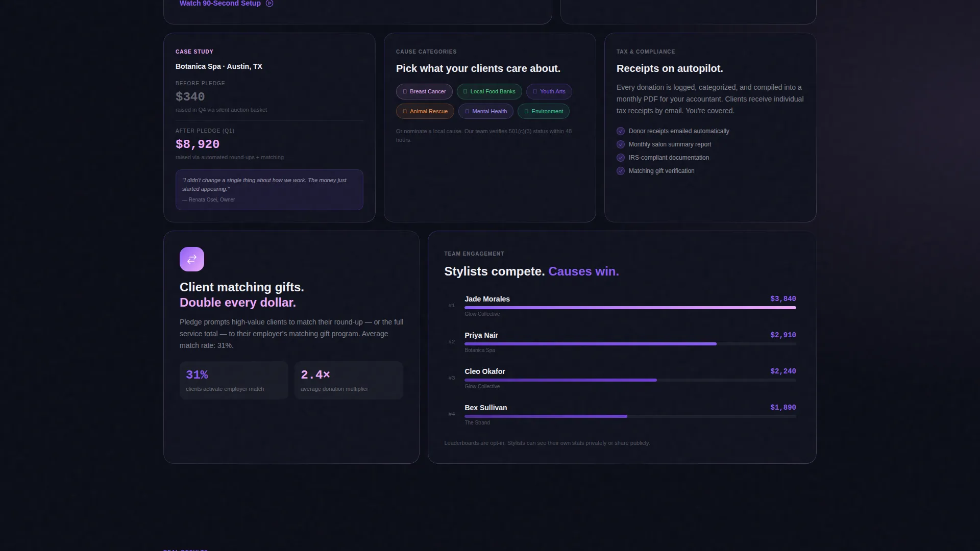Click the $1,890 amount

(x=783, y=408)
